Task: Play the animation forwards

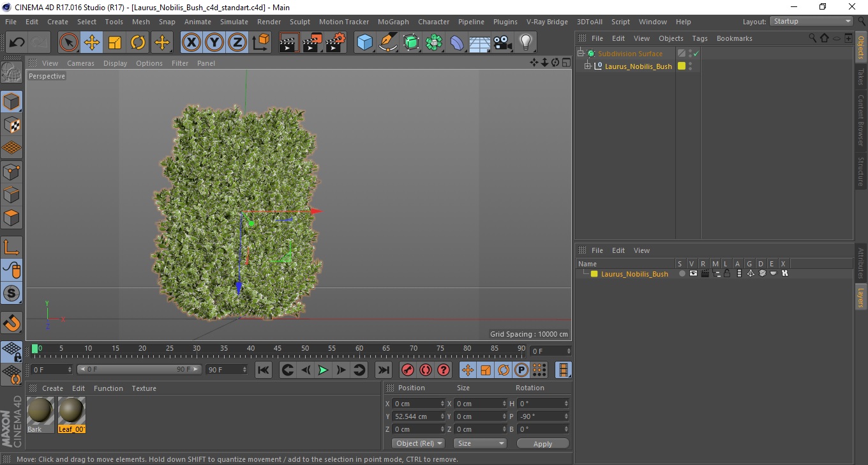Action: pos(324,370)
